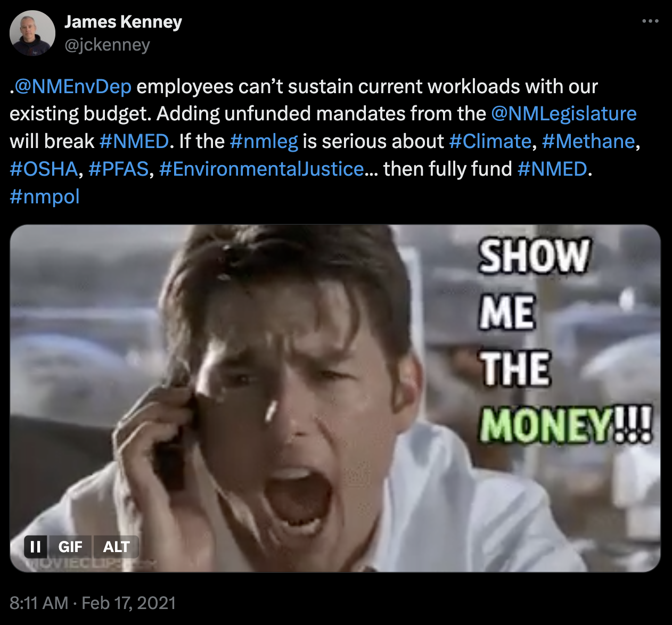This screenshot has height=625, width=672.
Task: Open the #EnvironmentalJustice hashtag
Action: [x=261, y=169]
